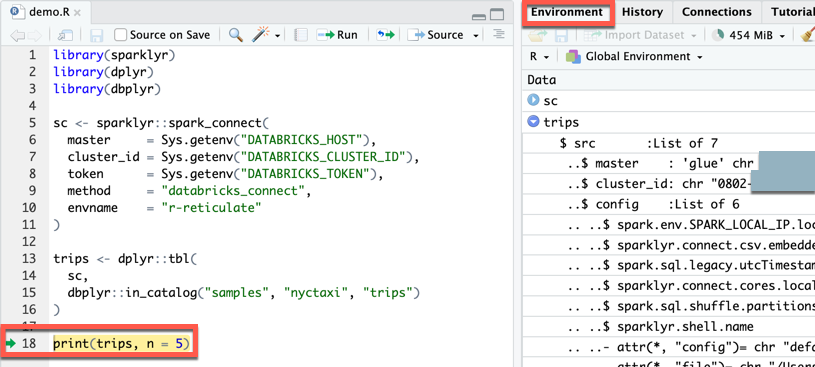Click the memory usage pie icon
This screenshot has width=815, height=367.
(x=718, y=35)
